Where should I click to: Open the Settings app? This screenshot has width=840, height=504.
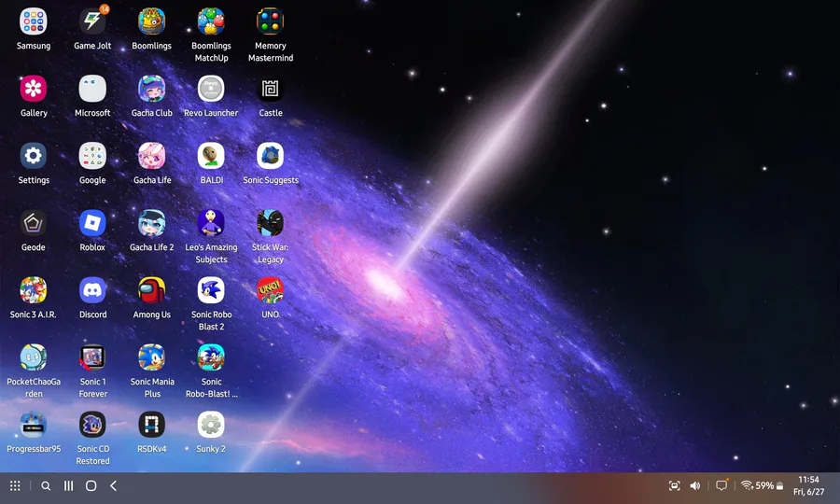click(x=34, y=156)
